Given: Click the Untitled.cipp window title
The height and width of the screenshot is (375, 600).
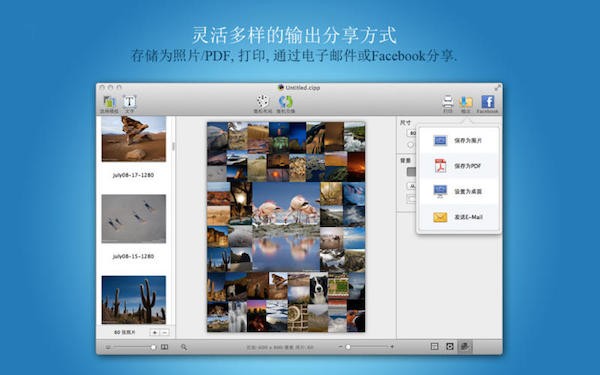Looking at the screenshot, I should (302, 87).
